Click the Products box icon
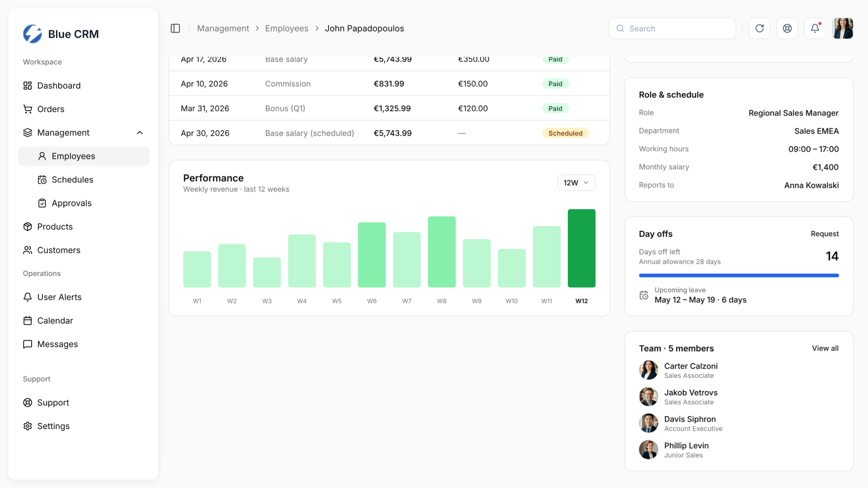 tap(28, 226)
